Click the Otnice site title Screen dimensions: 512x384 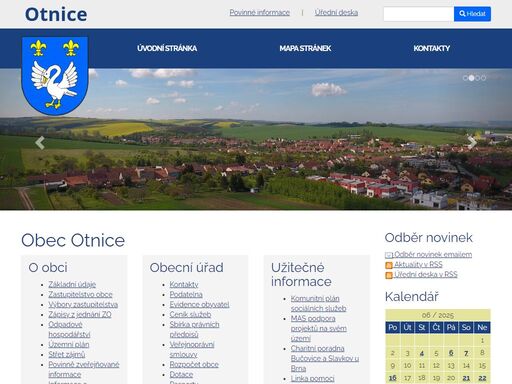coord(56,14)
